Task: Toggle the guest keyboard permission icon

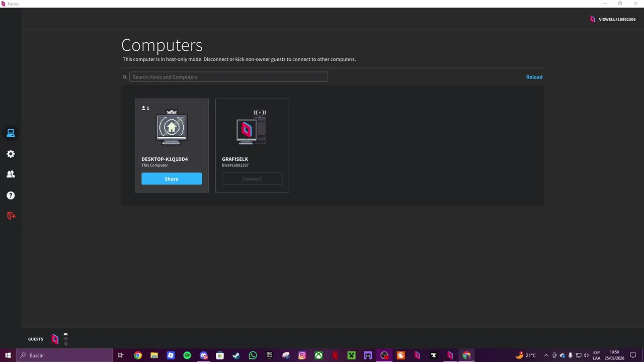Action: [65, 339]
